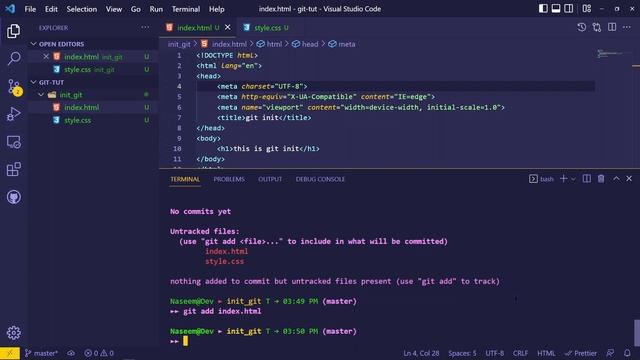Click the meta breadcrumb
The width and height of the screenshot is (640, 360).
(342, 44)
